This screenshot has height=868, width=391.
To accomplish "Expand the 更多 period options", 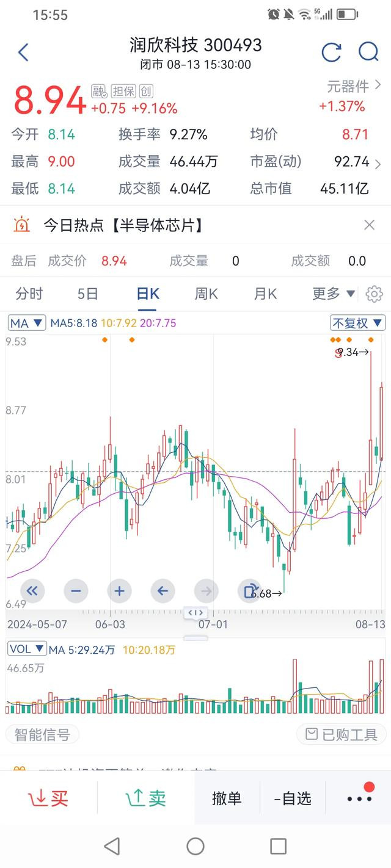I will point(334,294).
